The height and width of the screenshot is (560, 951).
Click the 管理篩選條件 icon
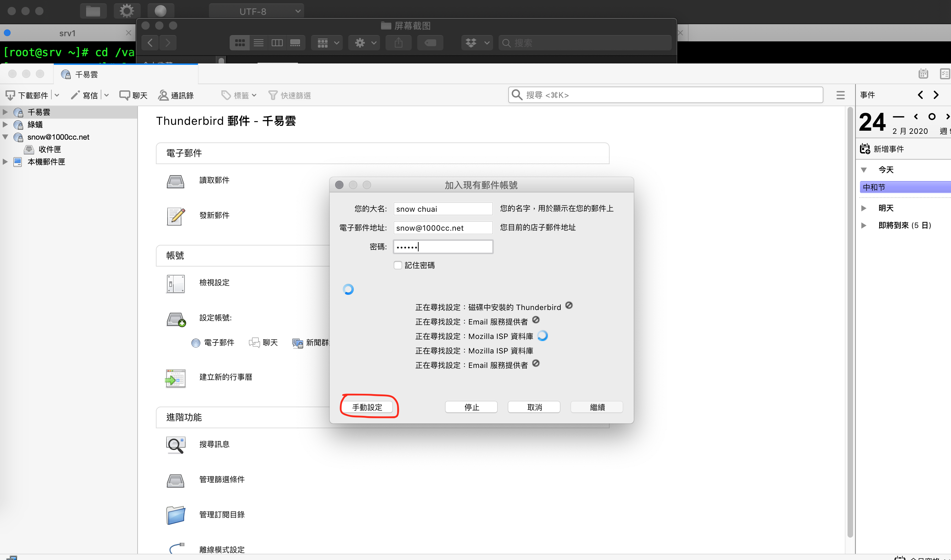pos(176,481)
